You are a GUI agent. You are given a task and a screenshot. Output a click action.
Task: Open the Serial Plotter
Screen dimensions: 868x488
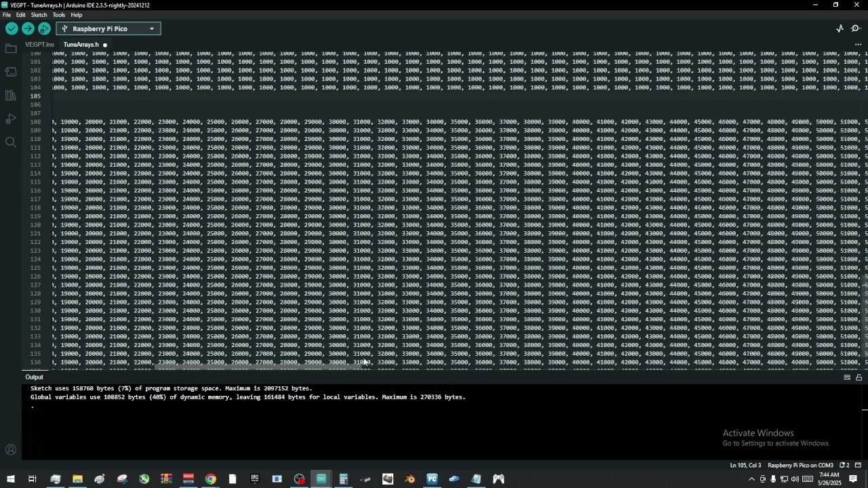840,28
